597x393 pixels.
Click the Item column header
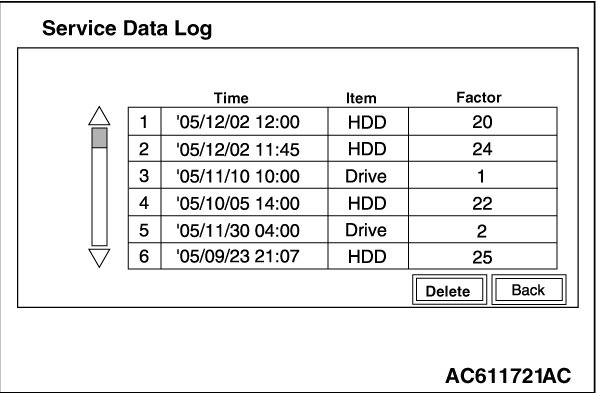point(361,98)
